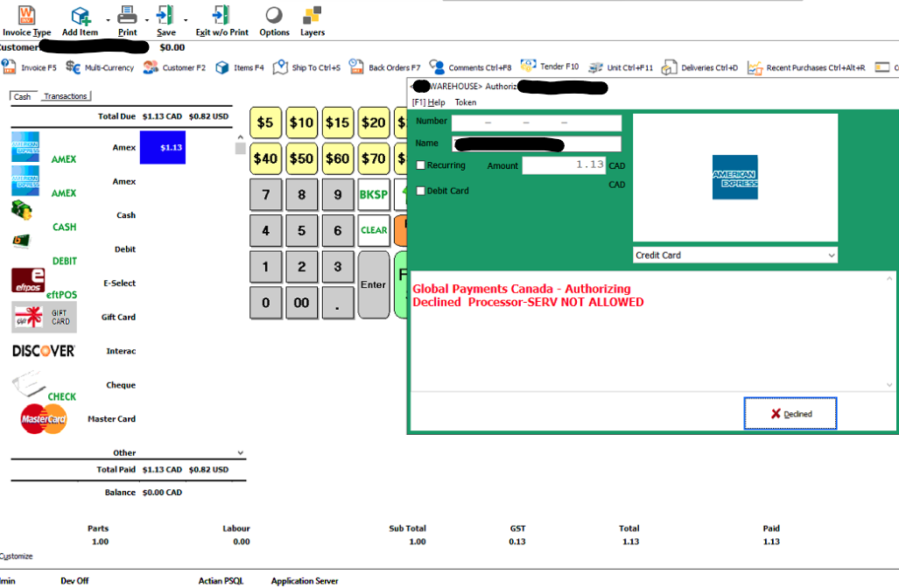Switch to the Transactions tab

(66, 96)
